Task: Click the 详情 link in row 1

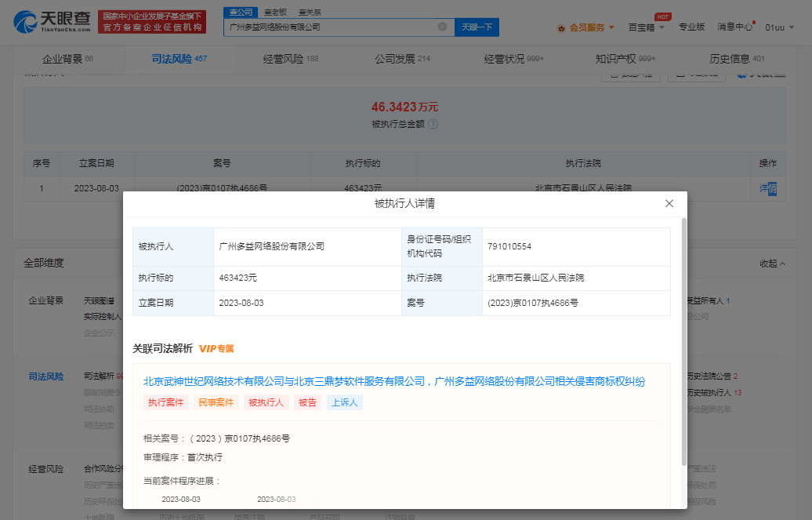Action: pos(768,188)
